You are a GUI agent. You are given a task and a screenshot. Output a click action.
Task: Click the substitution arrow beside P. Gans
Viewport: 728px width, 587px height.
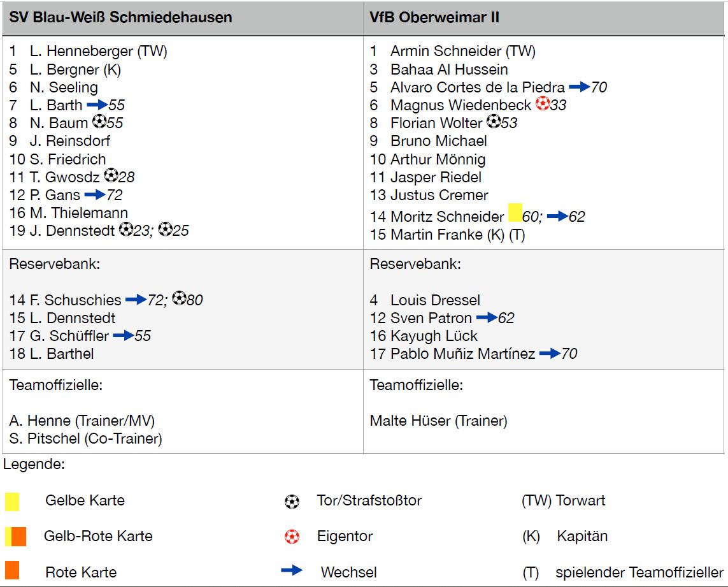click(95, 194)
